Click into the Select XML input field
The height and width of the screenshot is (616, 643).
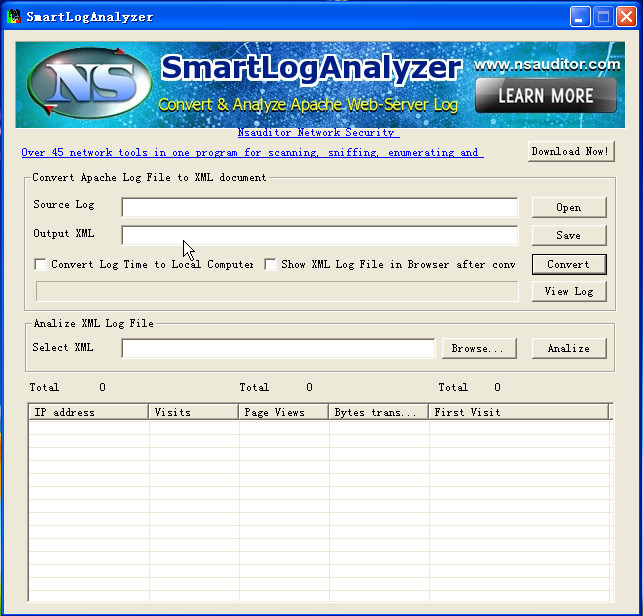(278, 348)
